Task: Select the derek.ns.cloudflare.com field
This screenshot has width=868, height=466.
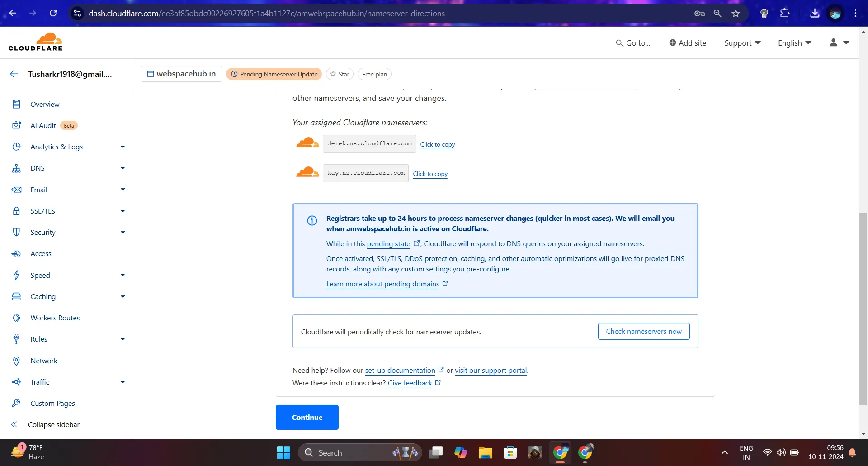Action: click(369, 144)
